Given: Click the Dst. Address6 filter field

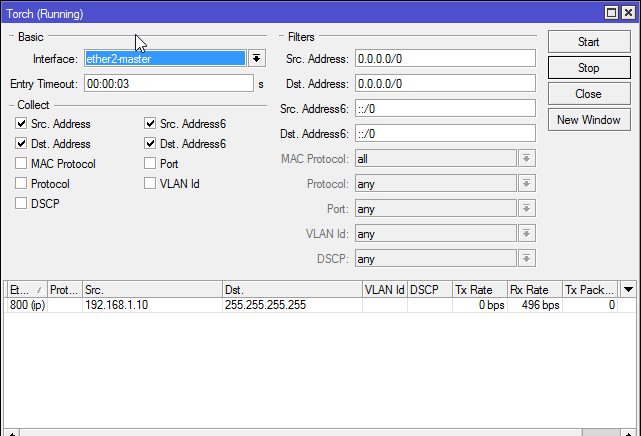Looking at the screenshot, I should point(445,134).
